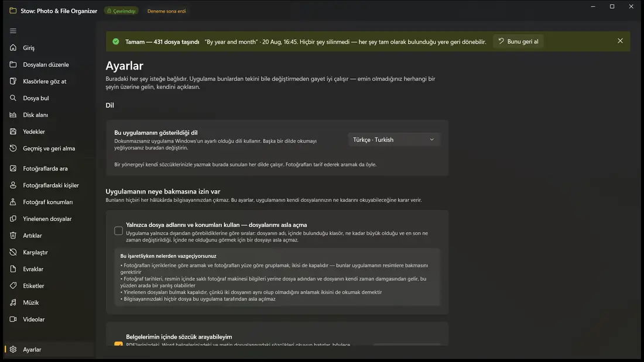644x362 pixels.
Task: Click the Deneme sona erdi label
Action: pos(166,11)
